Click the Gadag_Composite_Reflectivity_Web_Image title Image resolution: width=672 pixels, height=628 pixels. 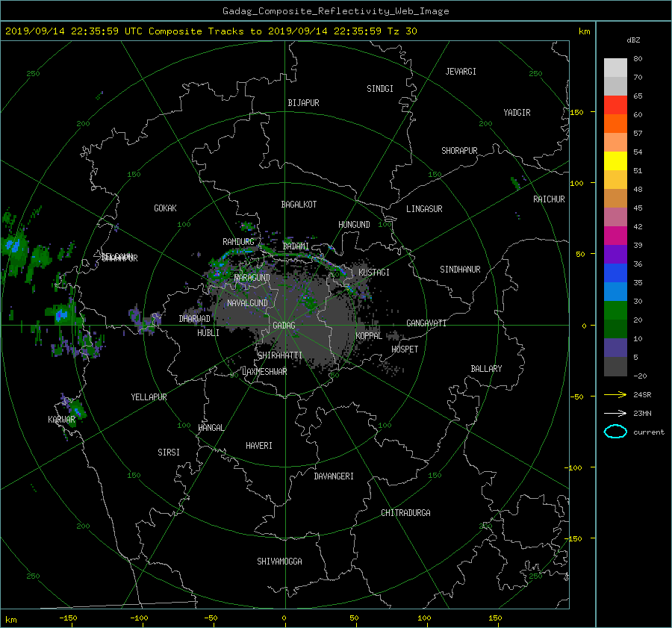(x=335, y=11)
